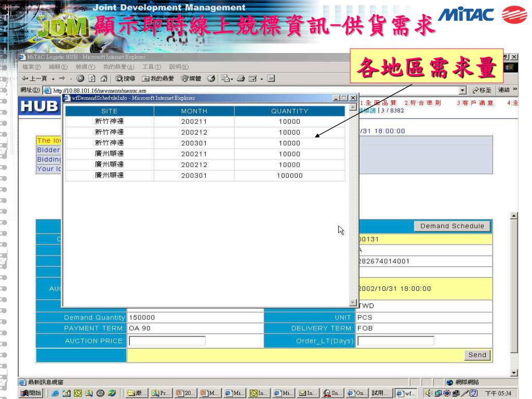Open Internet Explorer quick launch icon
The height and width of the screenshot is (399, 532).
[x=55, y=393]
